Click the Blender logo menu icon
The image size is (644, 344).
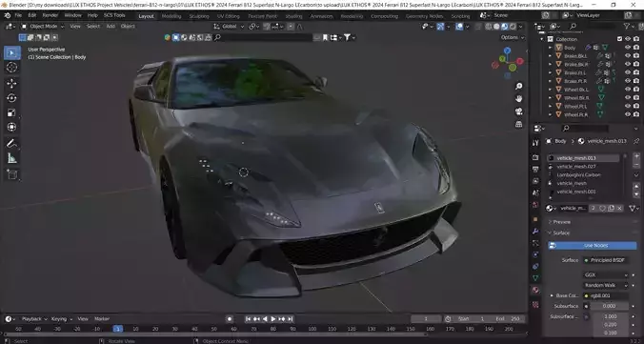pyautogui.click(x=8, y=15)
